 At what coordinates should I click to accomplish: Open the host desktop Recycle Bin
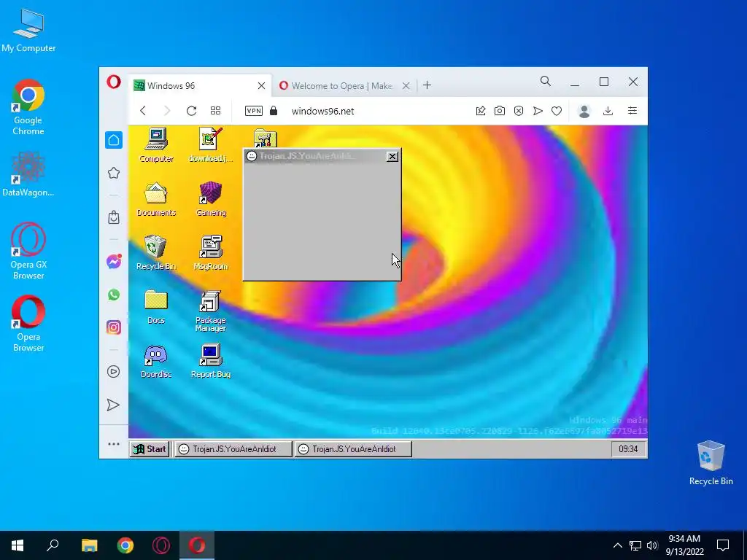click(x=711, y=463)
